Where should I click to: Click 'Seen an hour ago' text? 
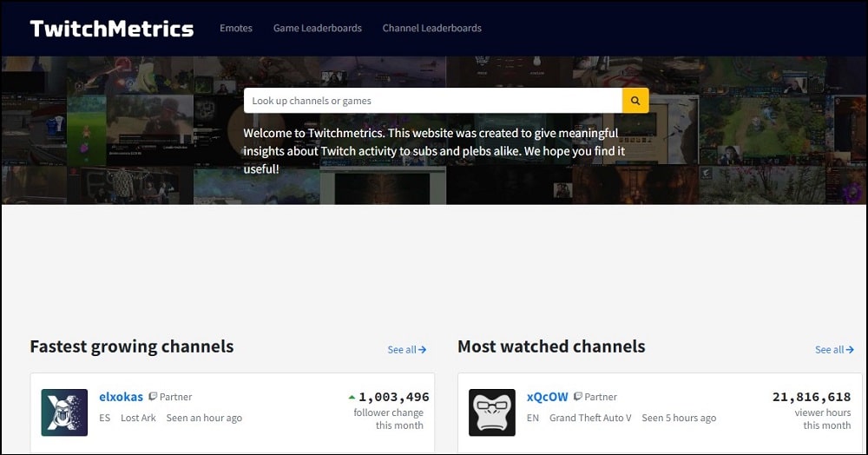(204, 418)
